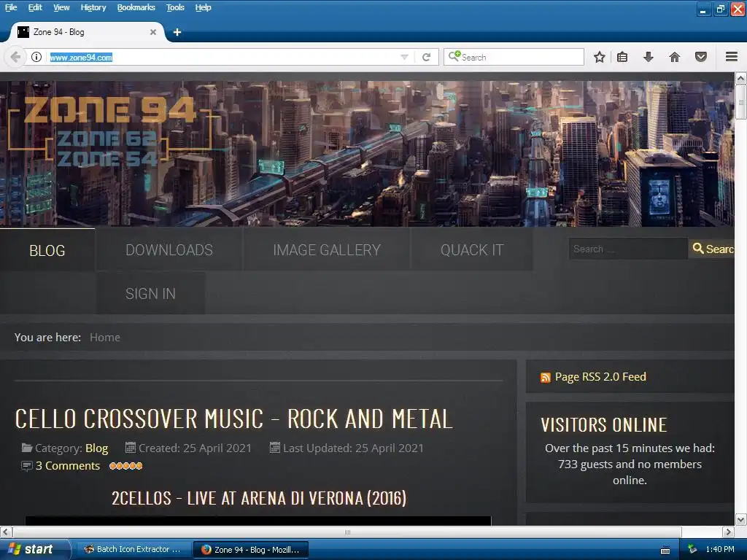This screenshot has width=747, height=560.
Task: Click the vertical scrollbar thumb
Action: click(x=741, y=102)
